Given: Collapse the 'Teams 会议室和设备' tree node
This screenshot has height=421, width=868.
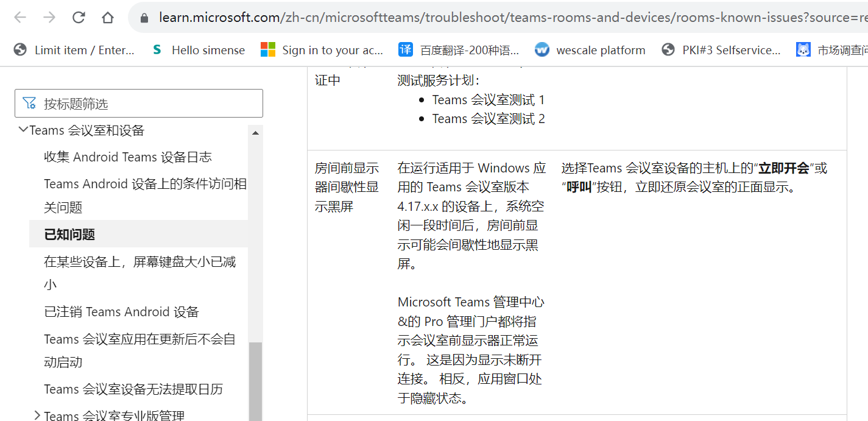Looking at the screenshot, I should [23, 130].
